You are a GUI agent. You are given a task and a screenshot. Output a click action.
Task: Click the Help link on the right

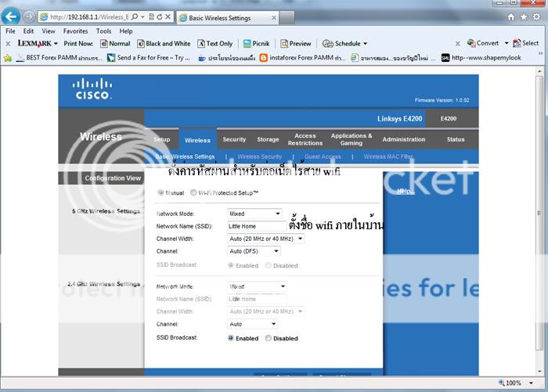(406, 192)
